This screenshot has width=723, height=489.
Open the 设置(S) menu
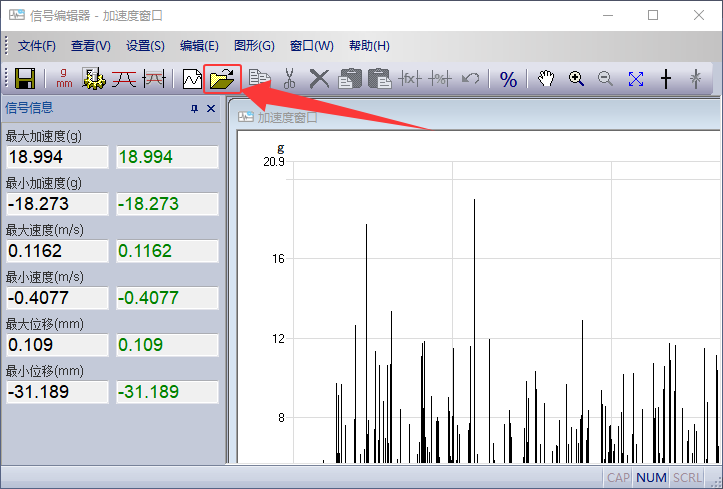[x=145, y=46]
